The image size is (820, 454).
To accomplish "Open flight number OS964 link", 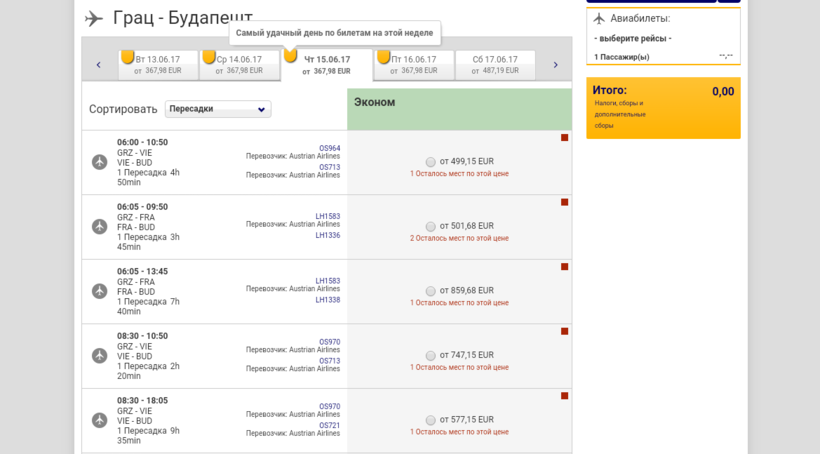I will 329,148.
